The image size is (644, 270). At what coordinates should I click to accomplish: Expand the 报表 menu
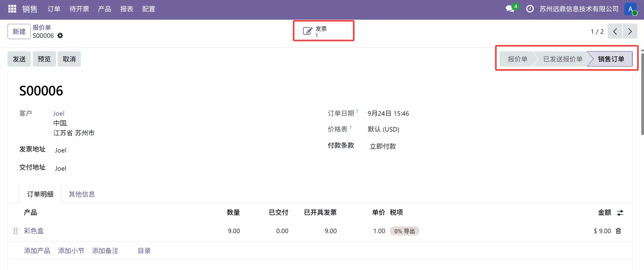(126, 9)
